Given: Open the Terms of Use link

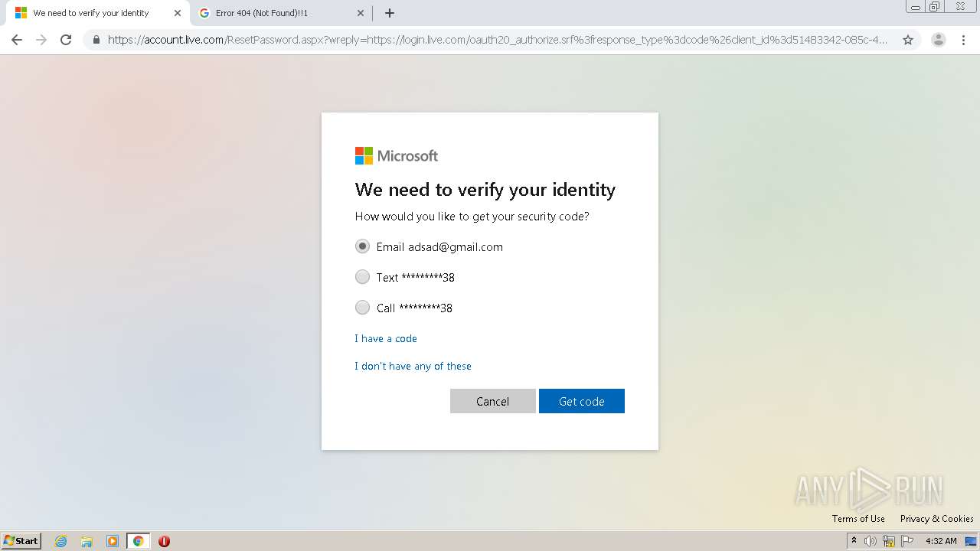Looking at the screenshot, I should tap(858, 519).
